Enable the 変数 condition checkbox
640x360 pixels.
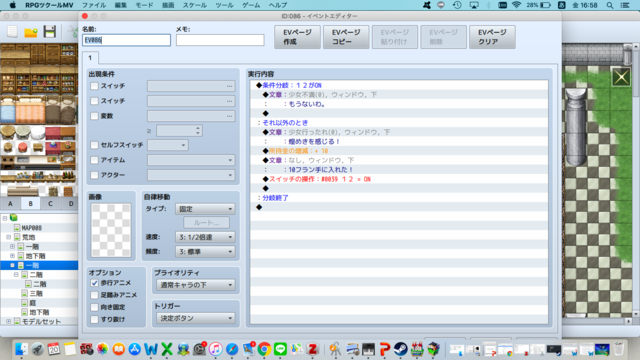tap(95, 116)
